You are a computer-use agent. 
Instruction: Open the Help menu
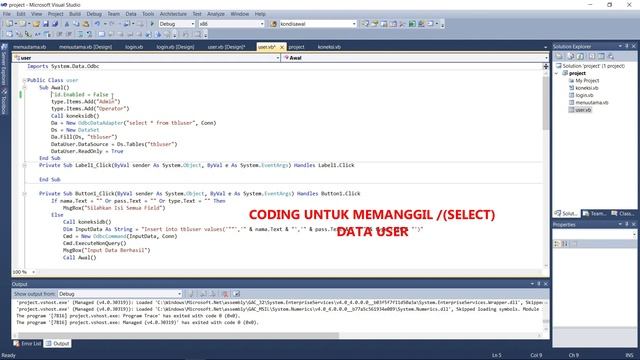click(260, 14)
